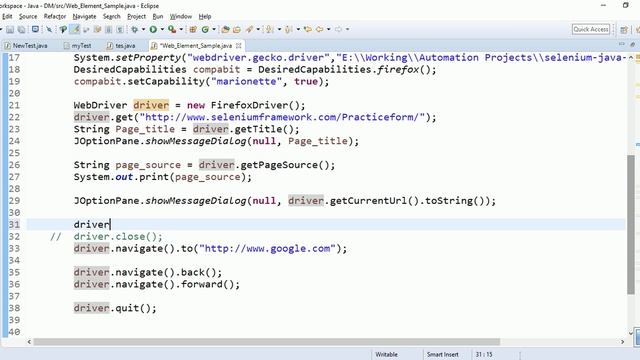
Task: Click the Last Edit Location icon
Action: click(308, 29)
